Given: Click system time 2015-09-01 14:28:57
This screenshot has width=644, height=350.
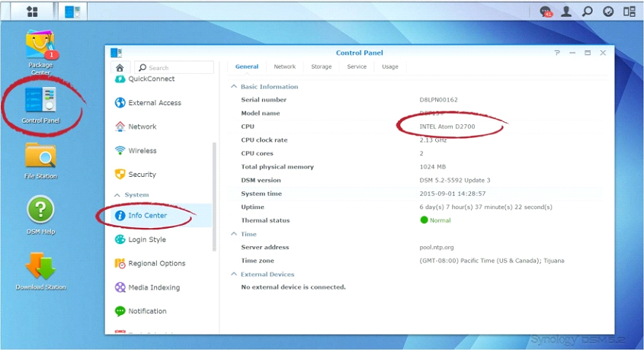Looking at the screenshot, I should pos(452,194).
